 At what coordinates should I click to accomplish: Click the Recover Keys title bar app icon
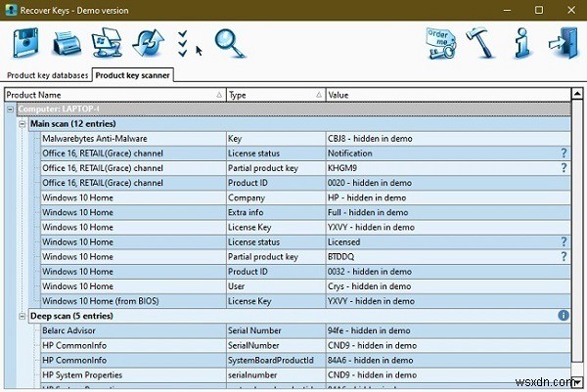click(x=11, y=10)
